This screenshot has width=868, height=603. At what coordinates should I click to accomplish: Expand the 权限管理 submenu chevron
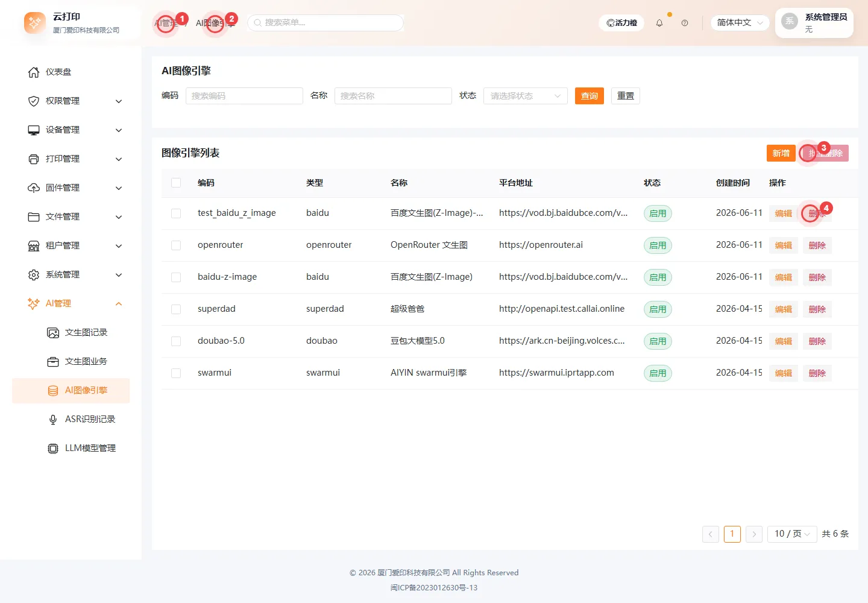click(x=119, y=101)
